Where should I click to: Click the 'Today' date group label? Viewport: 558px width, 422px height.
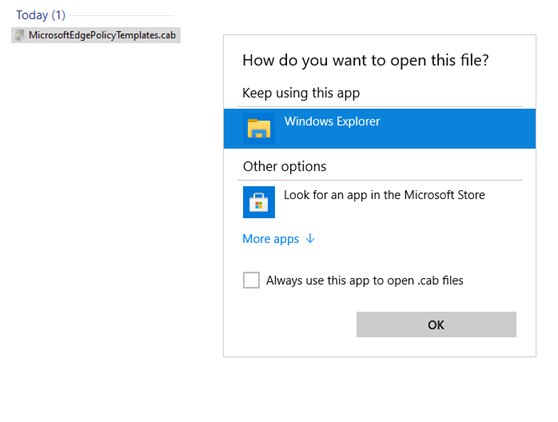point(32,15)
